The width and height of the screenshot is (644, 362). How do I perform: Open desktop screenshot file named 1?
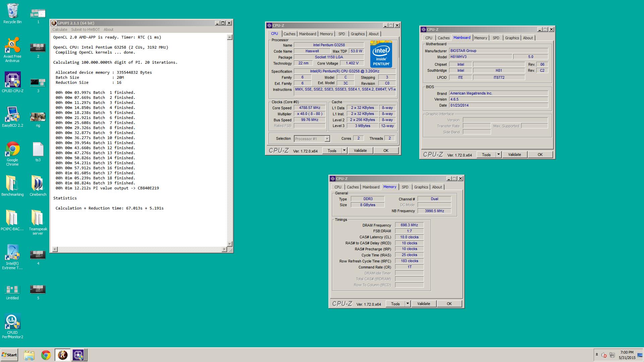click(x=38, y=16)
